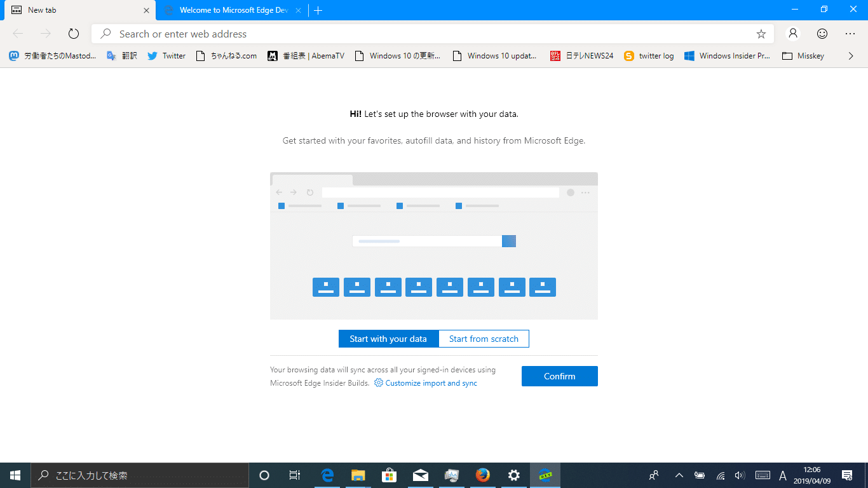Open the Windows 10 updat... bookmark
Image resolution: width=868 pixels, height=488 pixels.
[496, 56]
